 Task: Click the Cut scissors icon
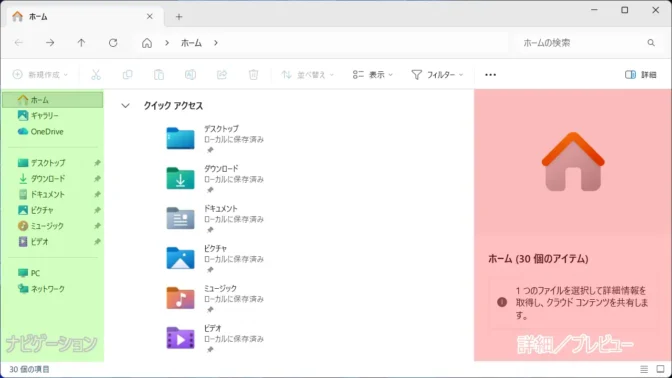coord(96,75)
